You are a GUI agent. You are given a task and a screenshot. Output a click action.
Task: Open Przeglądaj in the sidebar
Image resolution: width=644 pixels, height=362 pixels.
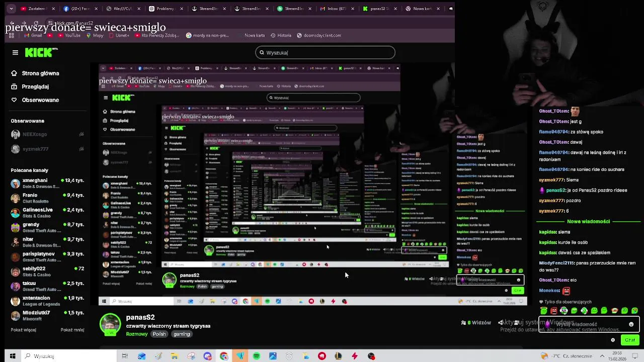tap(30, 86)
